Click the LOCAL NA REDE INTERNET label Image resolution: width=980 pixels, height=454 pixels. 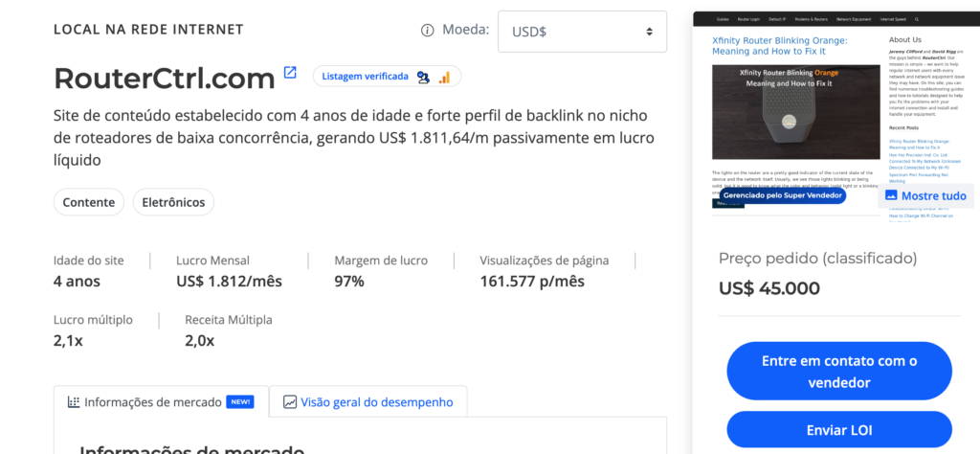click(148, 30)
